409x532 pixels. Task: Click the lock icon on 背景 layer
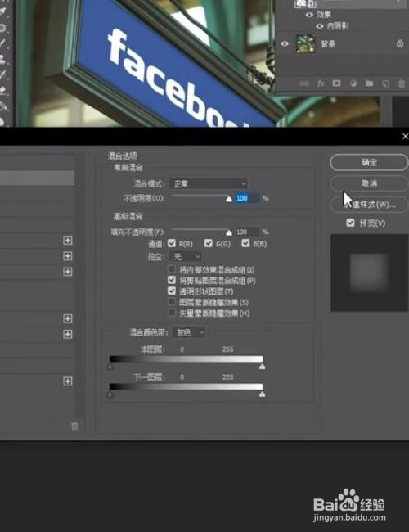pos(400,43)
